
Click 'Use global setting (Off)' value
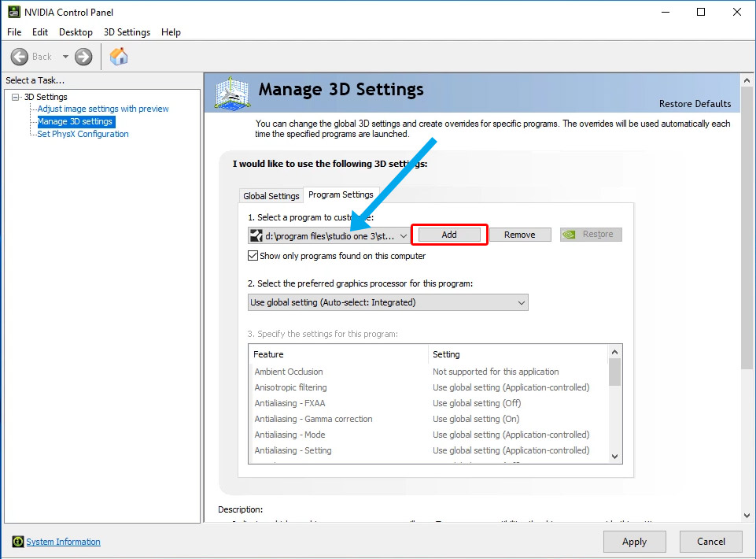[477, 403]
